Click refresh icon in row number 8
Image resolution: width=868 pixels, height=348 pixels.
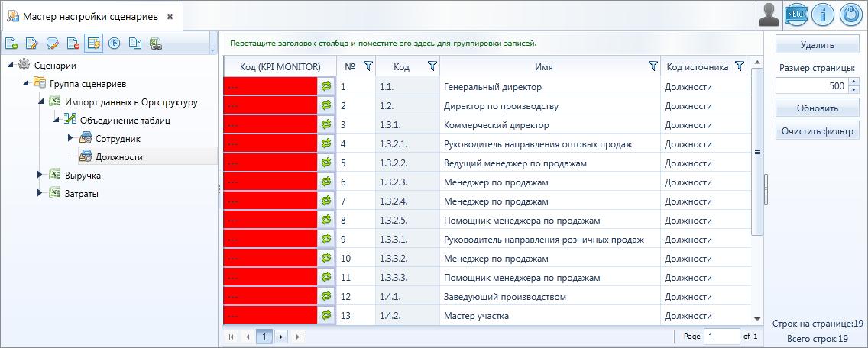[326, 221]
